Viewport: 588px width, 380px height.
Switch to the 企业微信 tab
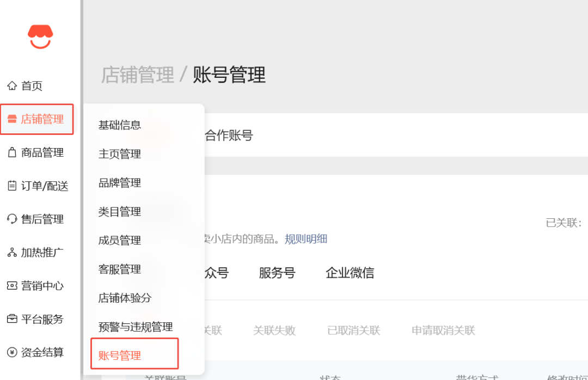click(x=350, y=273)
